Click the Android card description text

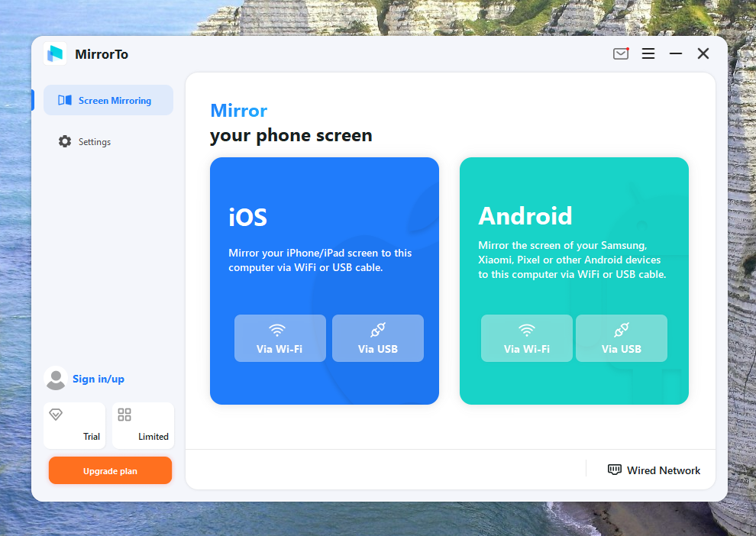(x=572, y=260)
